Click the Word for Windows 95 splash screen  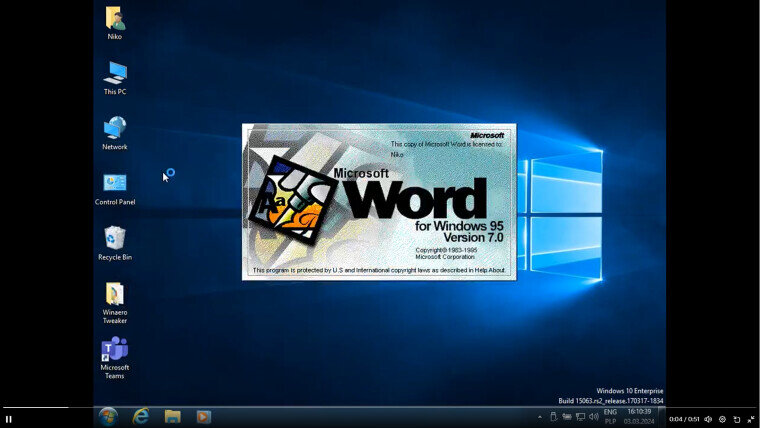[x=379, y=202]
